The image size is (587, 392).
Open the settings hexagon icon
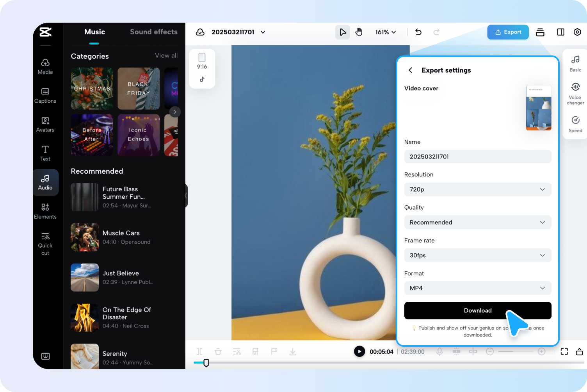point(577,32)
